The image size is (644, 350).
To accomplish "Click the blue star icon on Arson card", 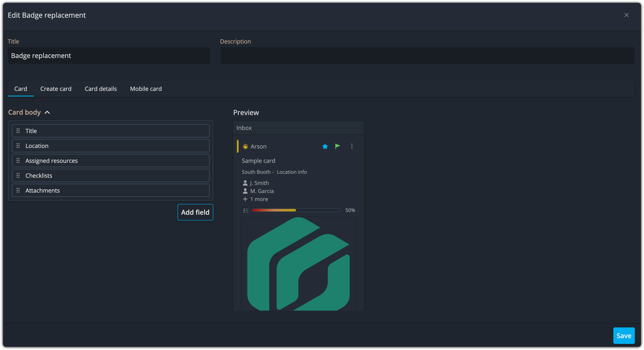I will (325, 146).
